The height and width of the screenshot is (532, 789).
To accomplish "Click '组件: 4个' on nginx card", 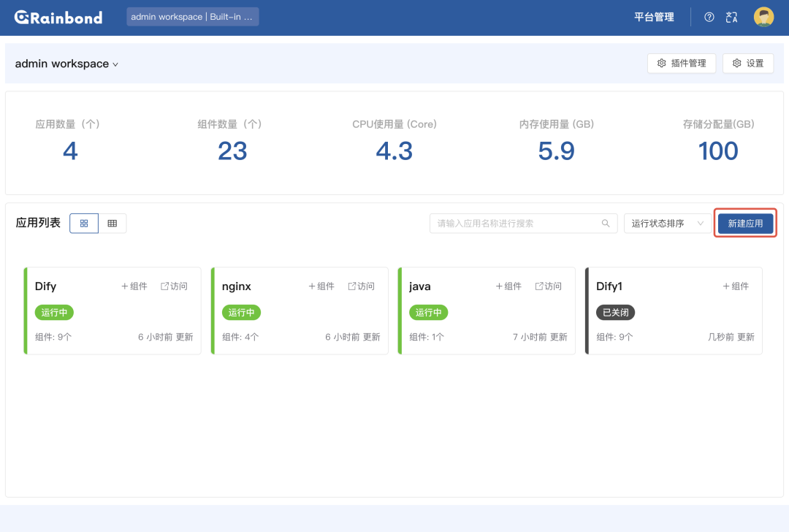I will click(x=240, y=337).
